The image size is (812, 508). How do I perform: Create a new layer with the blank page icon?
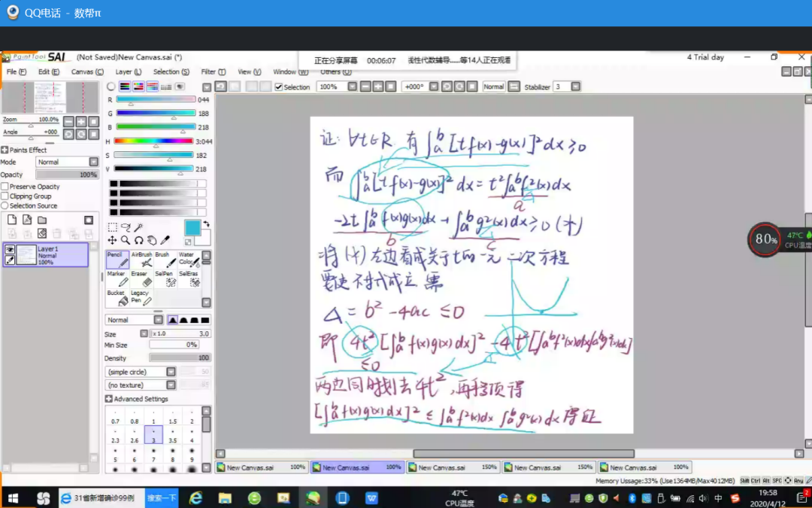point(12,220)
